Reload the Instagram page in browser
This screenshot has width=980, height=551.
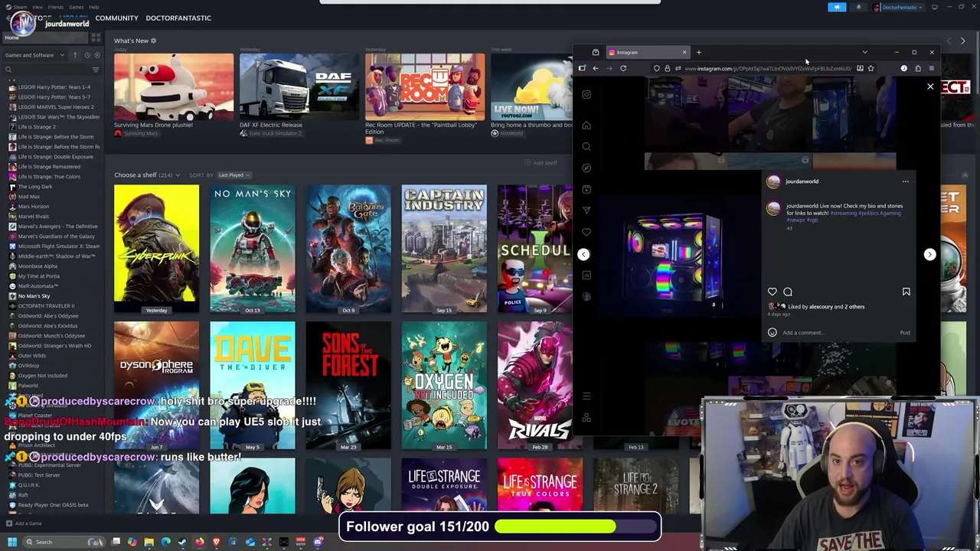pos(623,68)
